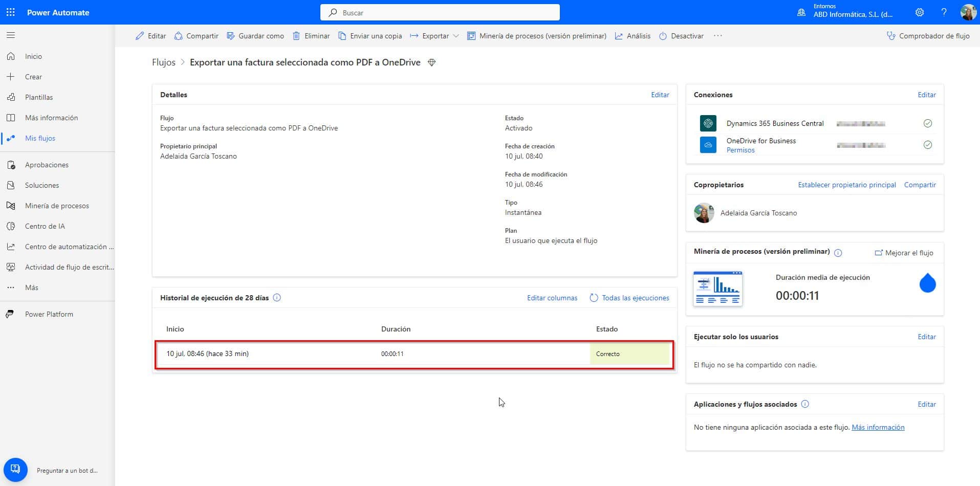Click the co-owner Adelaida García Toscano avatar
This screenshot has height=486, width=980.
(x=704, y=213)
